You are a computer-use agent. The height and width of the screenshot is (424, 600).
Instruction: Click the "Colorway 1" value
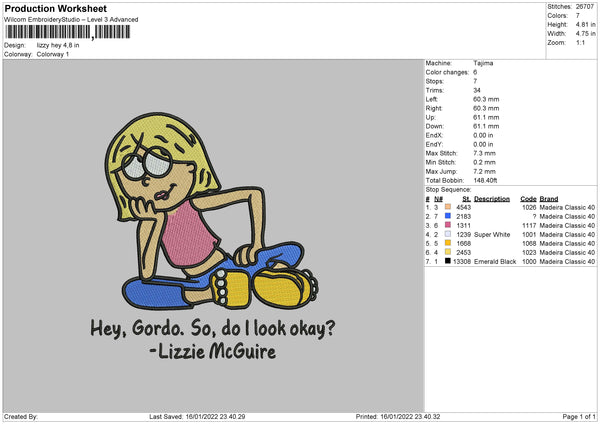pyautogui.click(x=53, y=54)
